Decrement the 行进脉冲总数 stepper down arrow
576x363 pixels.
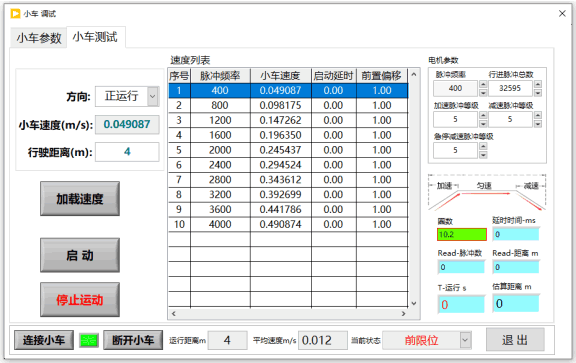click(537, 92)
